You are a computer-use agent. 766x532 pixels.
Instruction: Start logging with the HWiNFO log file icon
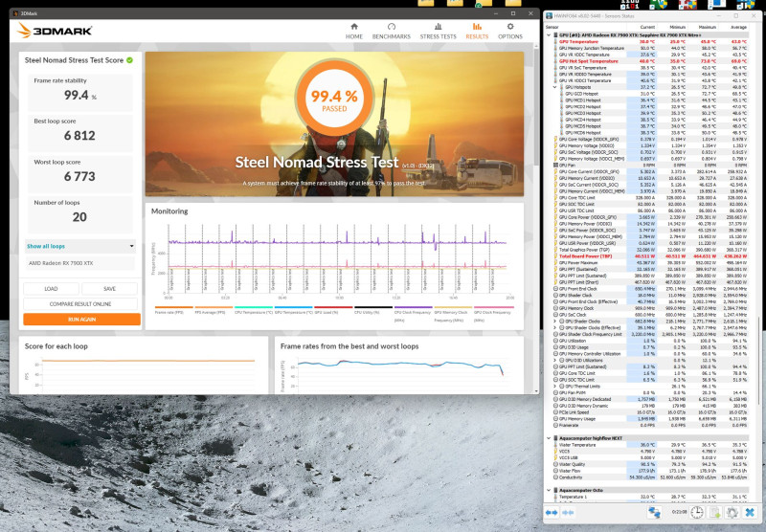(715, 513)
